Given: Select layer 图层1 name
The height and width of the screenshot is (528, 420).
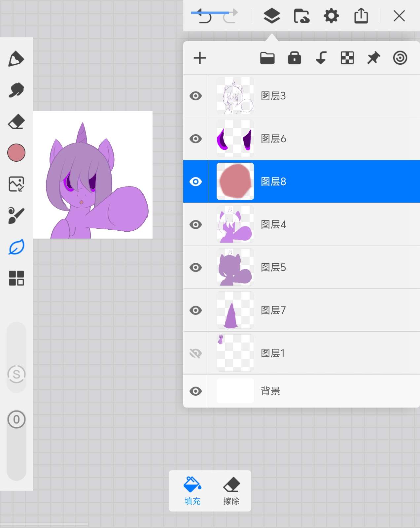Looking at the screenshot, I should [273, 353].
